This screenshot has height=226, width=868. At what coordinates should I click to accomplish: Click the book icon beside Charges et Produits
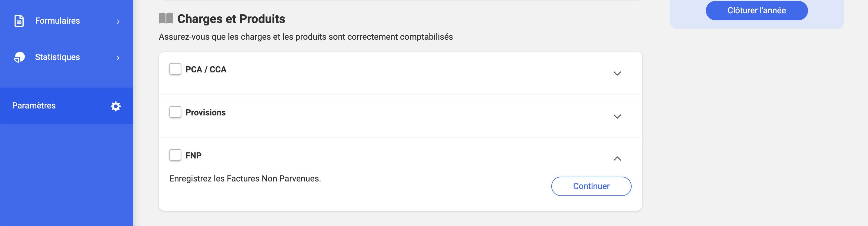pos(166,18)
